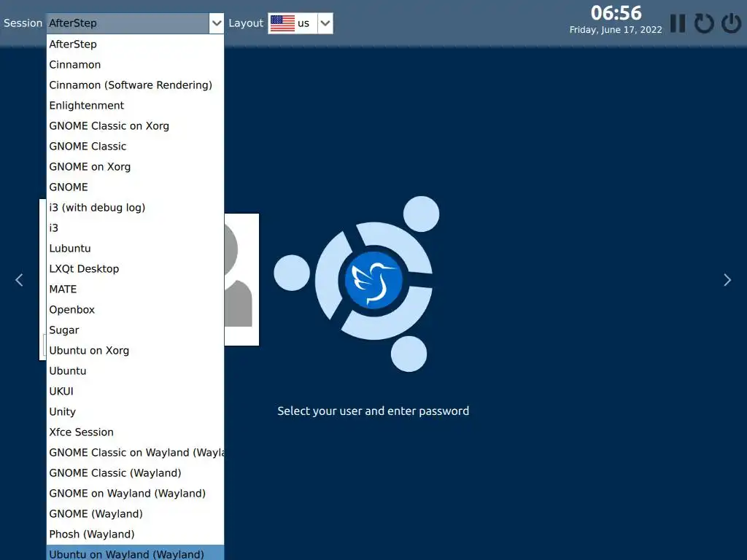
Task: Click the Session label
Action: pos(23,23)
